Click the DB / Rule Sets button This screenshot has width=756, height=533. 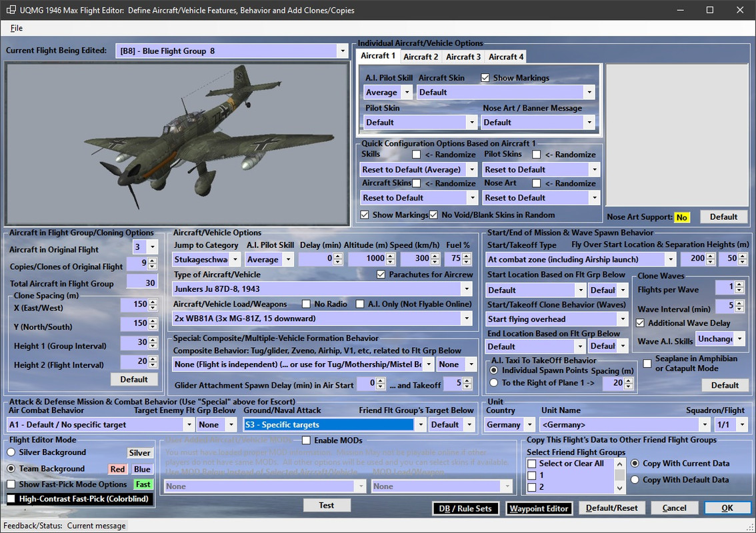coord(465,508)
